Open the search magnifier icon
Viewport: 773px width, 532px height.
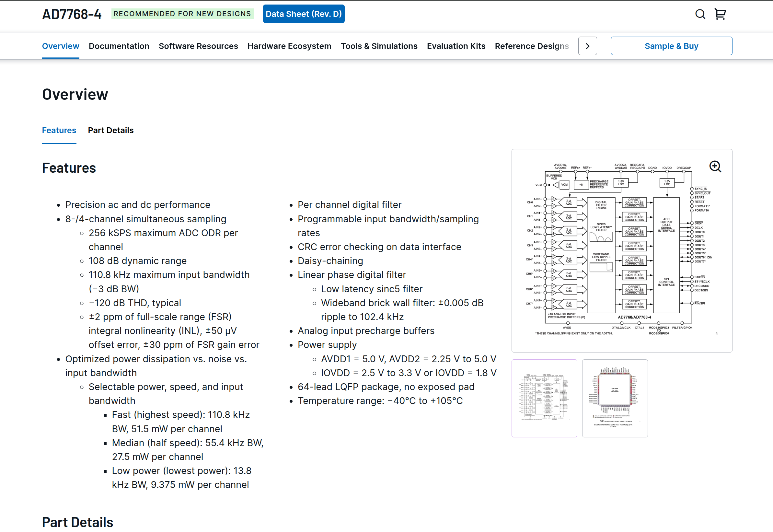700,14
